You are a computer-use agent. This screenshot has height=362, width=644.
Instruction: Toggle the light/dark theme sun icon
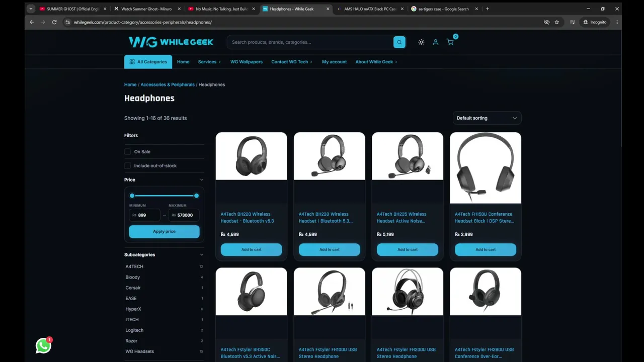421,42
